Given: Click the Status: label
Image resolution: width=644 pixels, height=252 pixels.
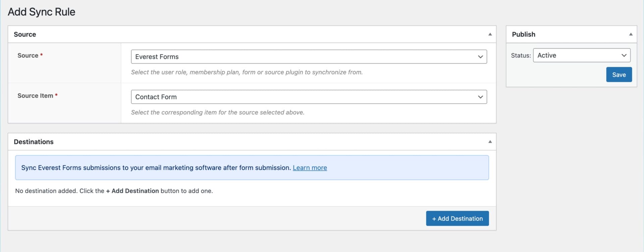Looking at the screenshot, I should tap(521, 55).
